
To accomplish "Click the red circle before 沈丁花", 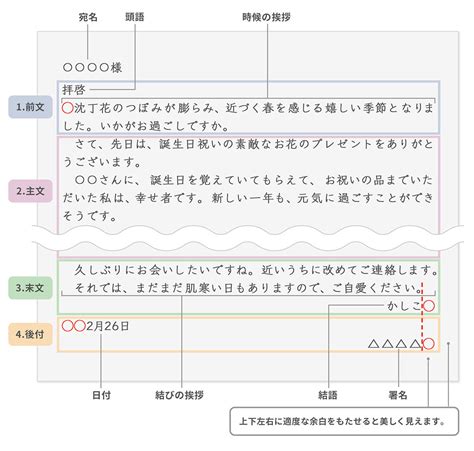I will (68, 108).
